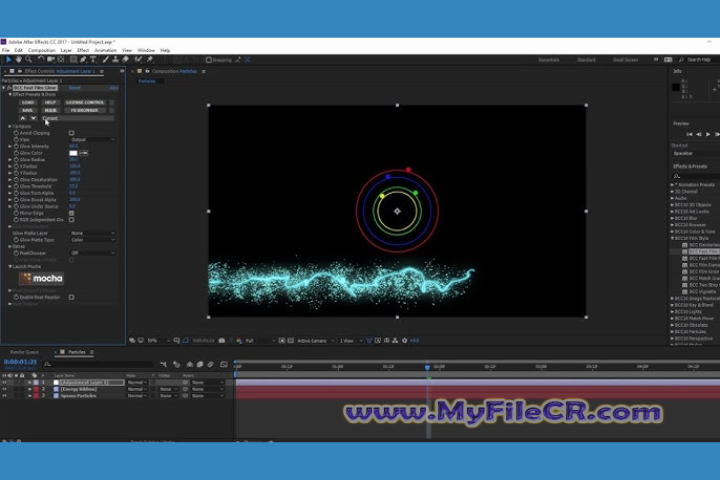Open the viewer zoom percentage dropdown
Screen dimensions: 720x480
[x=158, y=341]
